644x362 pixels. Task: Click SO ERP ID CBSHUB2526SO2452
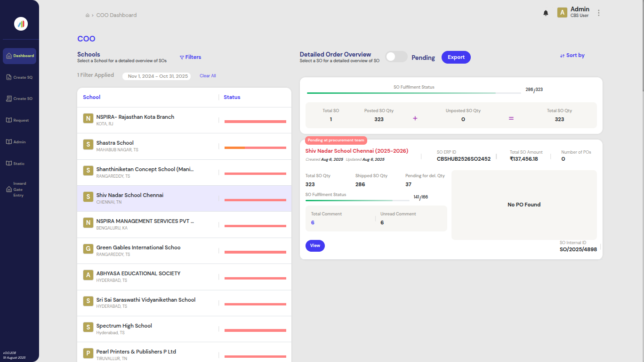point(464,159)
